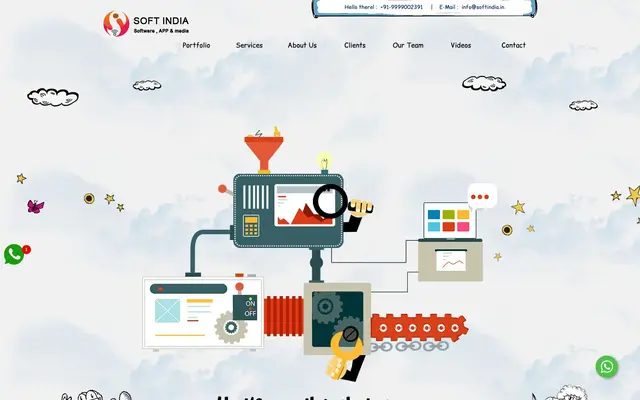Viewport: 640px width, 400px height.
Task: Call the phone number +91-9999002391
Action: pyautogui.click(x=401, y=7)
